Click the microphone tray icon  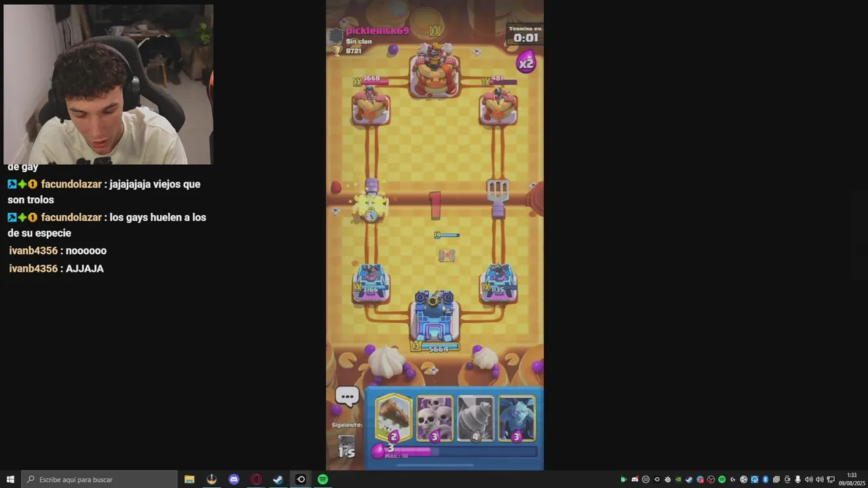coord(797,479)
